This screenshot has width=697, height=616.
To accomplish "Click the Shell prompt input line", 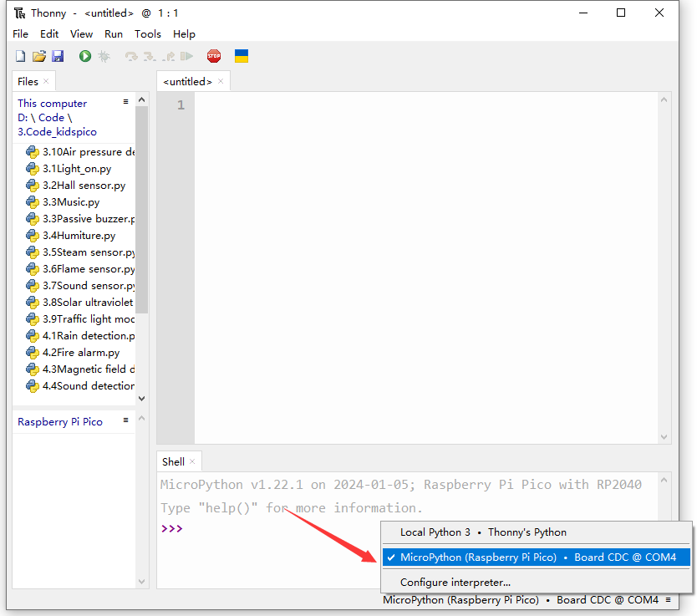I will [x=409, y=528].
